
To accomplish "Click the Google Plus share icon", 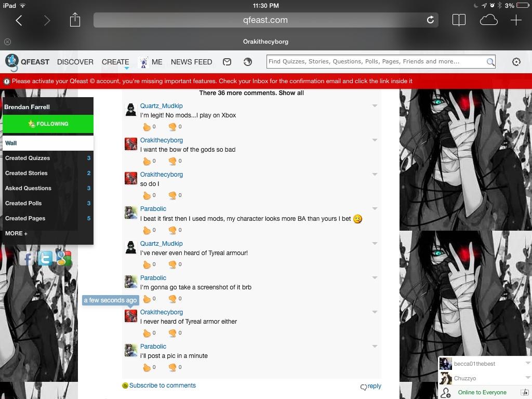I will [x=64, y=259].
